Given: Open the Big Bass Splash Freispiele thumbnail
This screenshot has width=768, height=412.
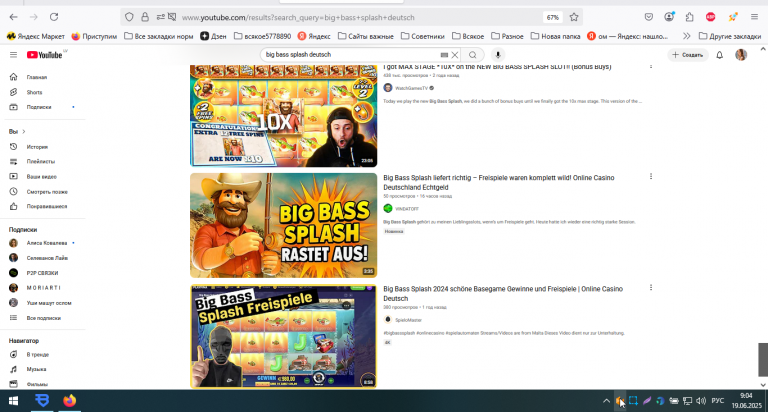Looking at the screenshot, I should [x=284, y=336].
